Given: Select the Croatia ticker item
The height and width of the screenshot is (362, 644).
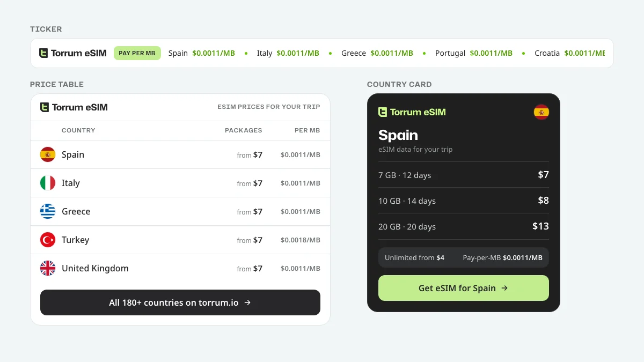Looking at the screenshot, I should point(570,53).
